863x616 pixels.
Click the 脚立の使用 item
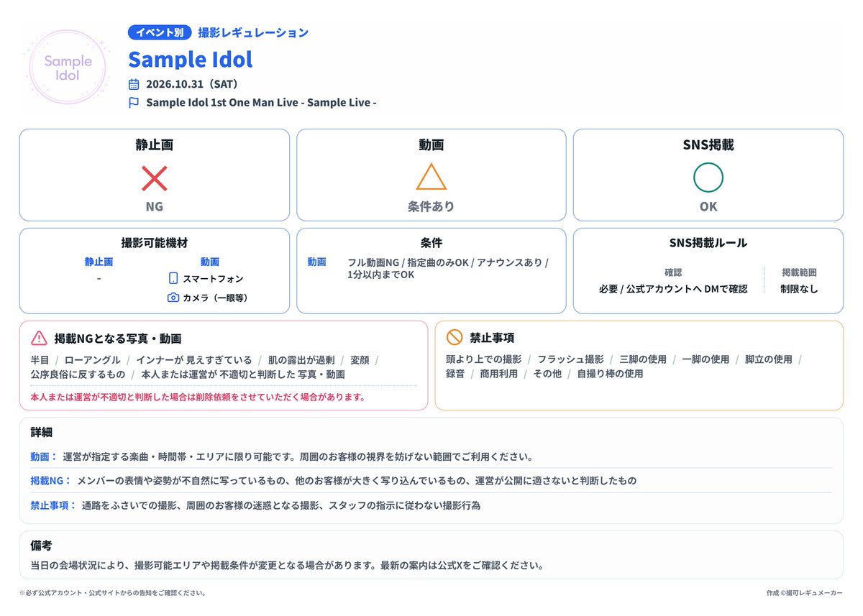pos(769,359)
